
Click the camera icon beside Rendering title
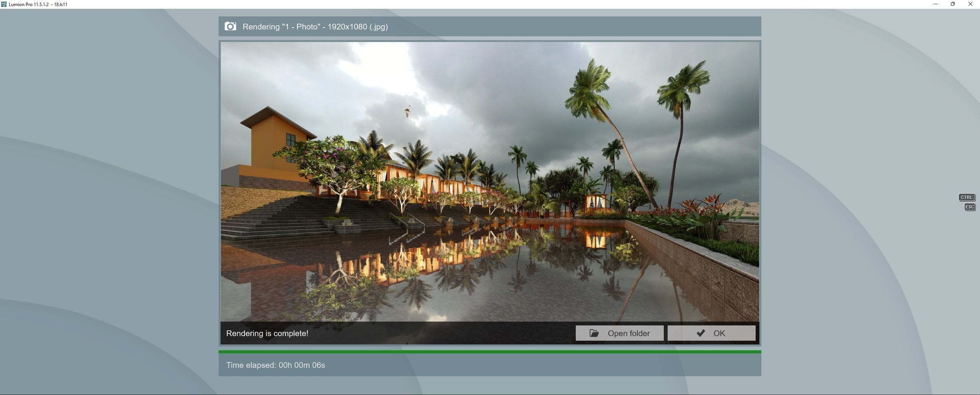coord(230,26)
